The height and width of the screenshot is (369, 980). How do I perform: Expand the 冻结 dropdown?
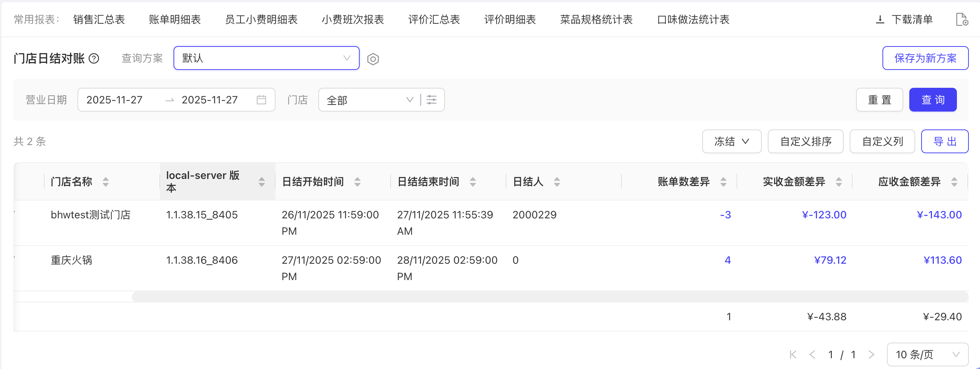click(731, 141)
